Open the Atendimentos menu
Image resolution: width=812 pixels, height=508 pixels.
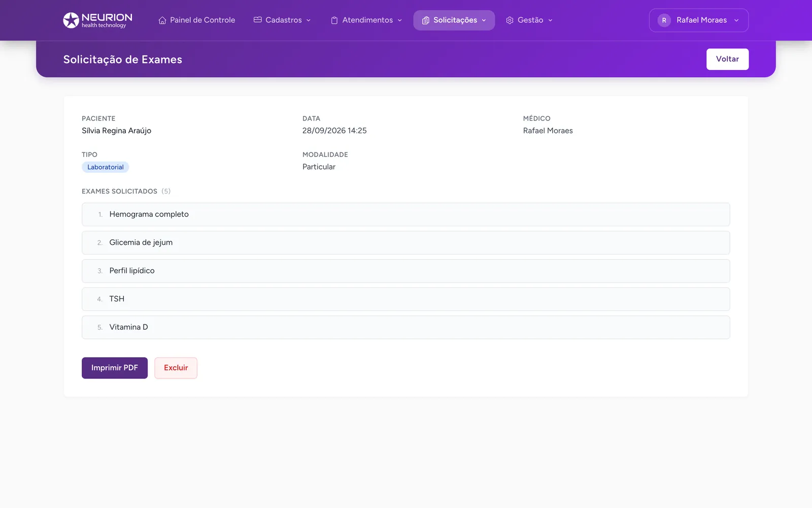(366, 20)
